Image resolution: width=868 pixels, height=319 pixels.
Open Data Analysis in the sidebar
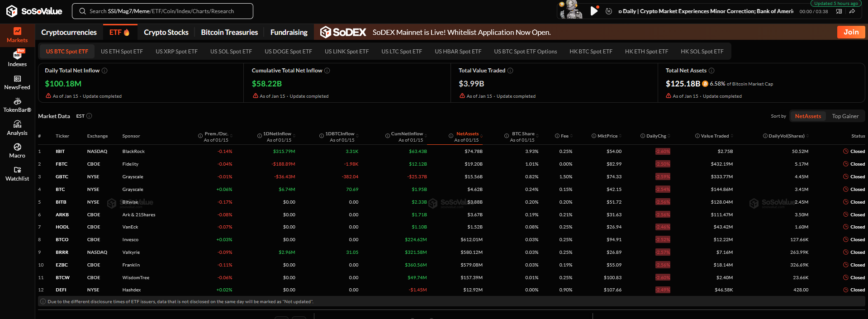[17, 128]
